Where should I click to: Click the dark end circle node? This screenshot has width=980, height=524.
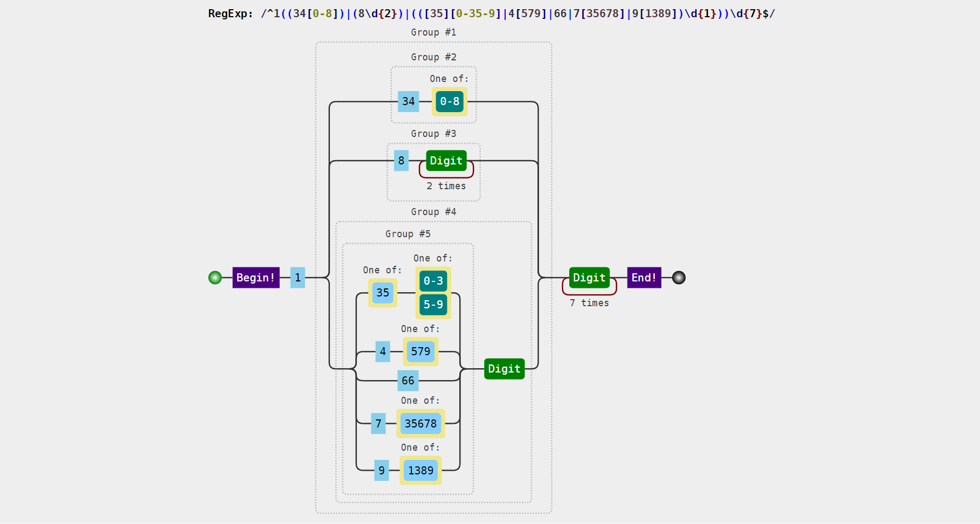click(679, 278)
